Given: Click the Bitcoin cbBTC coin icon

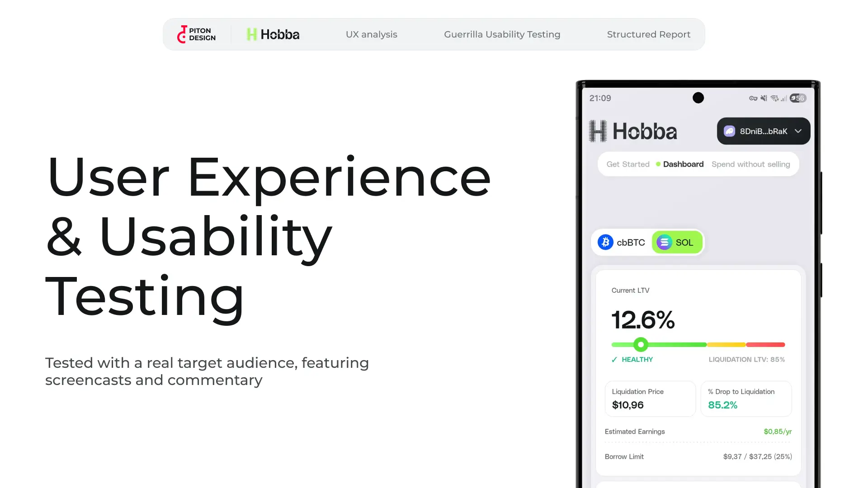Looking at the screenshot, I should pyautogui.click(x=606, y=242).
